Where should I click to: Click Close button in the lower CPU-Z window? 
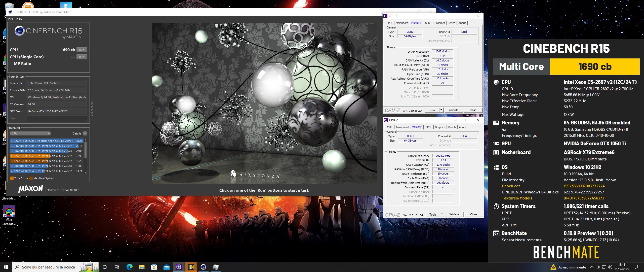coord(473,214)
